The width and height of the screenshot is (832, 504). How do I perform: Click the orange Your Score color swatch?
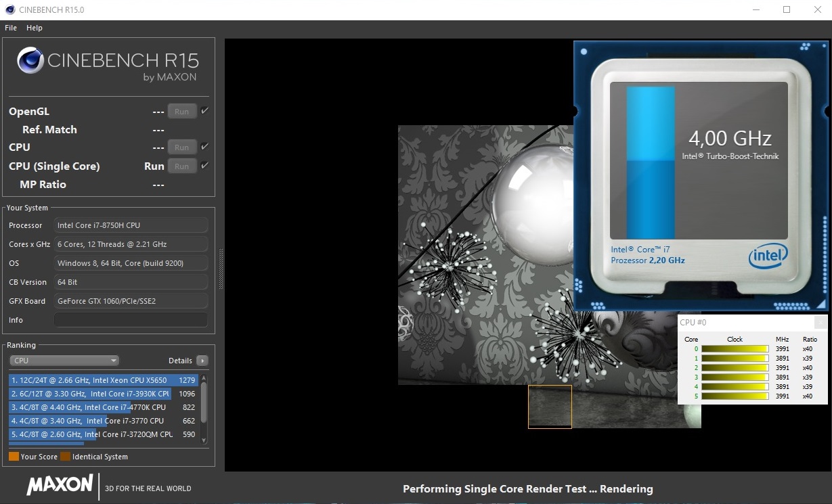click(14, 457)
